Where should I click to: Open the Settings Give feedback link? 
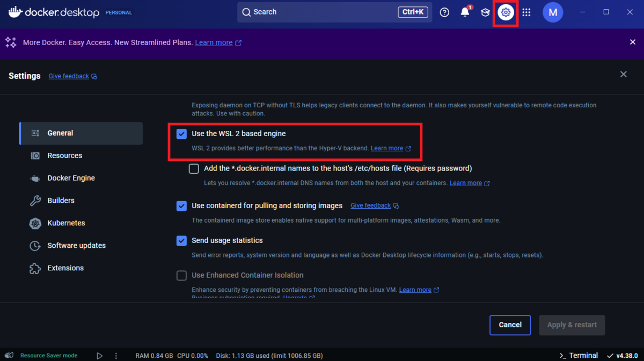(73, 76)
